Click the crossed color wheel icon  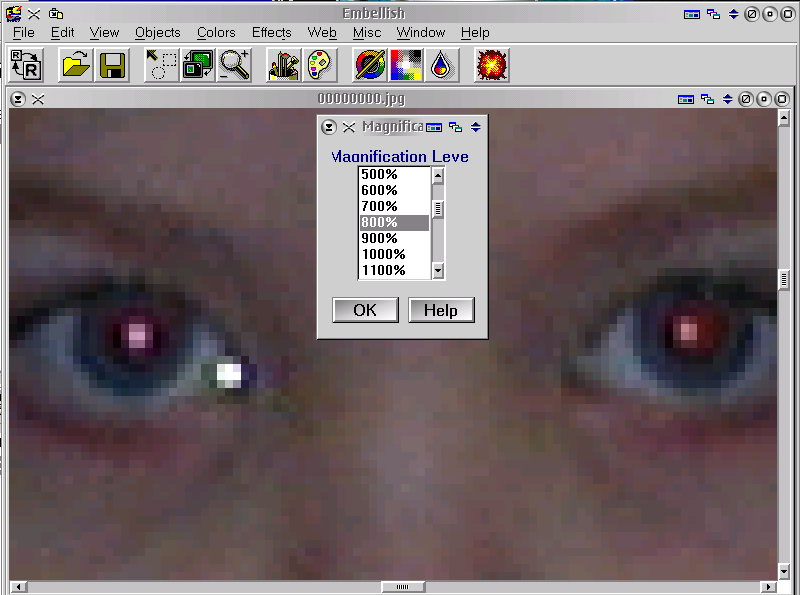[370, 65]
